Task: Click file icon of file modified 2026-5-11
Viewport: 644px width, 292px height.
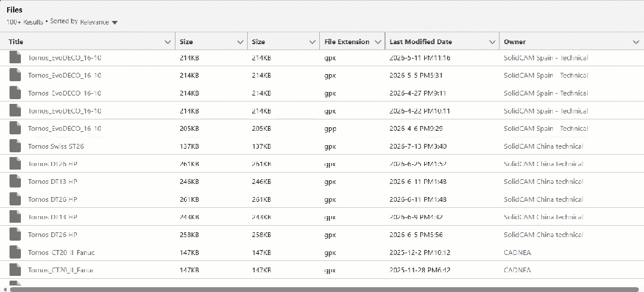Action: click(15, 57)
